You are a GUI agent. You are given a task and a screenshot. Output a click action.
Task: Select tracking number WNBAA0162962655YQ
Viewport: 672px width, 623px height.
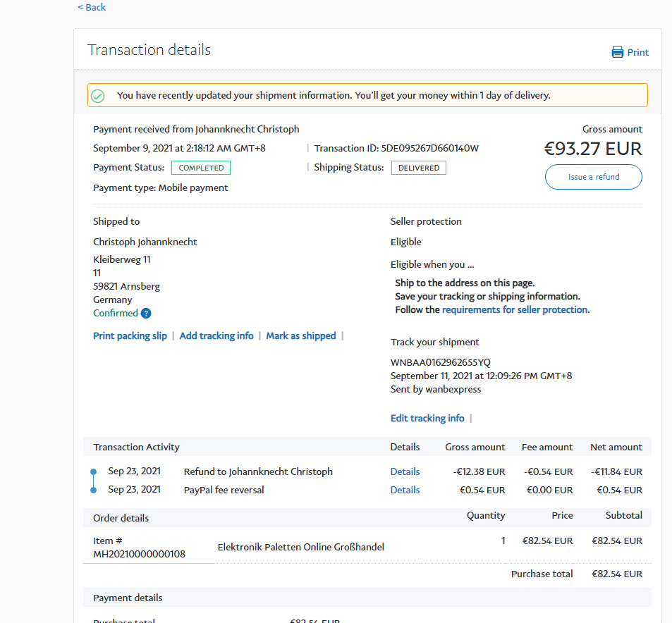440,362
